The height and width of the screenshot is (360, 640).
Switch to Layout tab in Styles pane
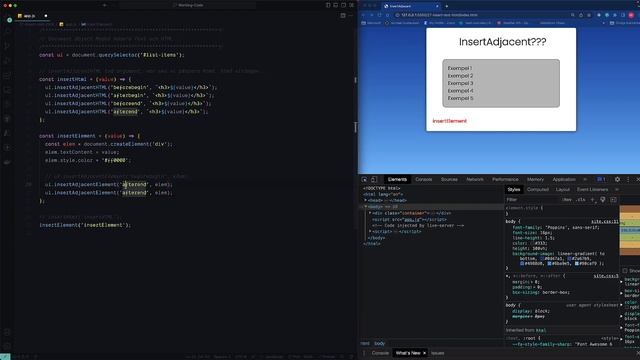pos(562,189)
